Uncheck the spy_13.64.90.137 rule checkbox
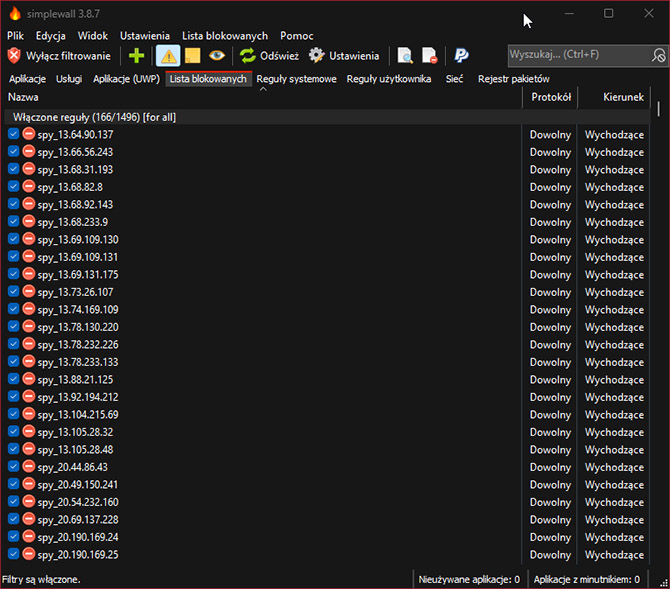Viewport: 670px width, 589px height. coord(14,134)
